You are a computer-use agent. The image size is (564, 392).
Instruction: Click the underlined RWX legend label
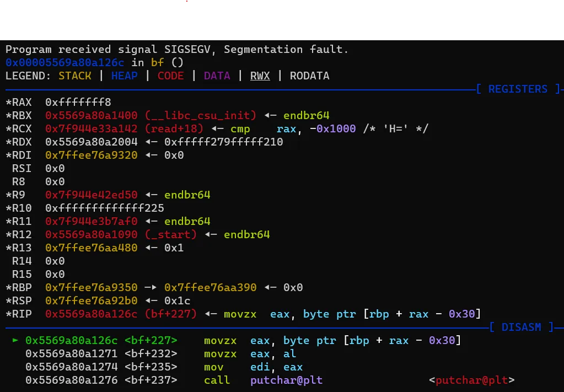pyautogui.click(x=260, y=76)
